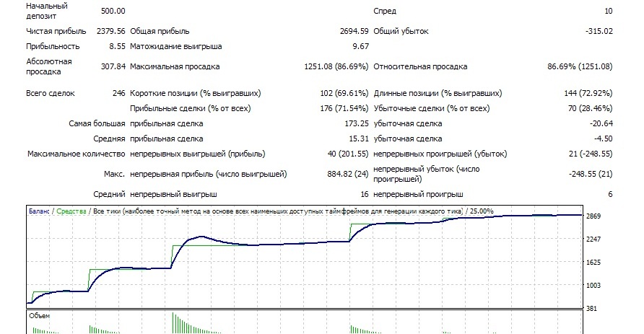Image resolution: width=644 pixels, height=334 pixels.
Task: Select the short positions value 102 (69.61%)
Action: [344, 93]
